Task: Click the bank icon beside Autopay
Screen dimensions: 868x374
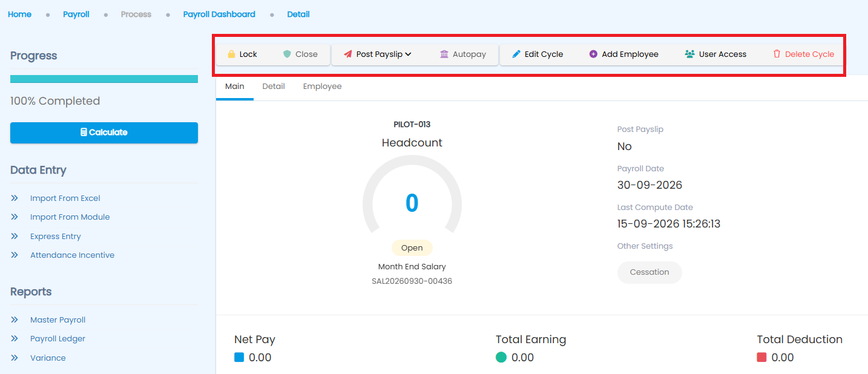Action: [444, 54]
